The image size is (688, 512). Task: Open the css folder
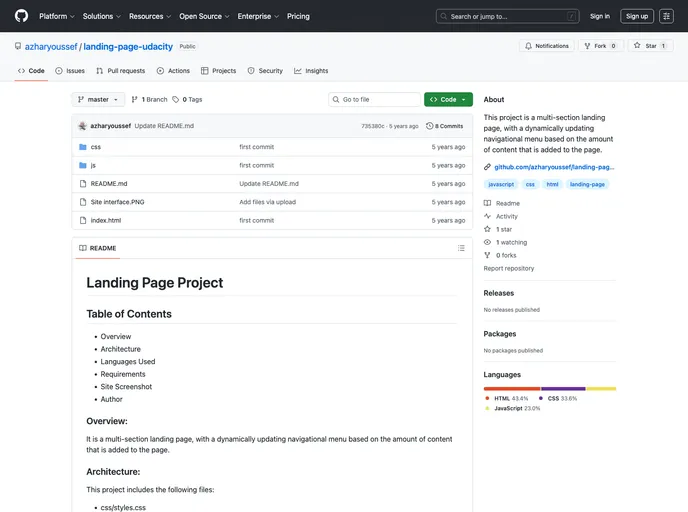(x=96, y=147)
